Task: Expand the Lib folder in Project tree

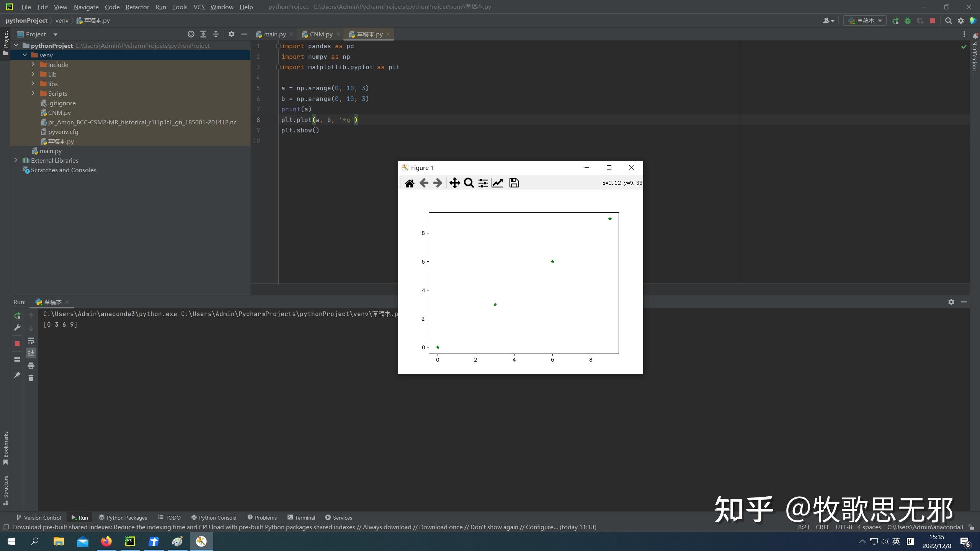Action: [x=33, y=74]
